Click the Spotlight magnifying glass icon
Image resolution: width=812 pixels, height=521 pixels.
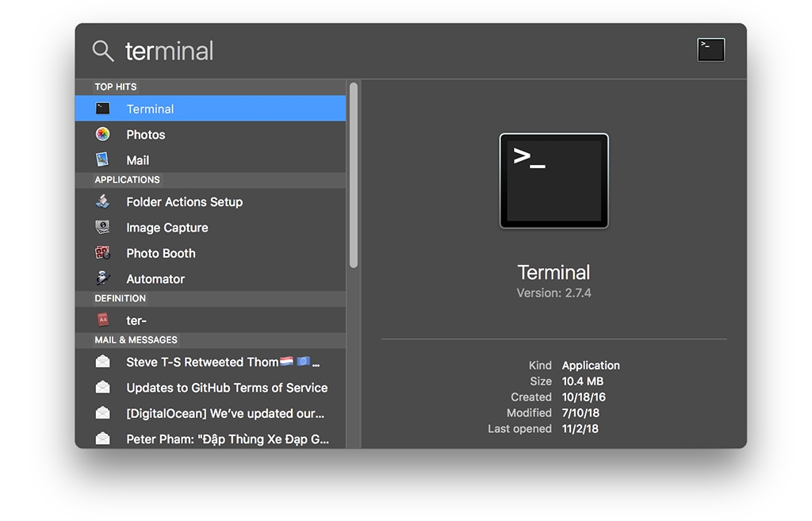pyautogui.click(x=103, y=52)
